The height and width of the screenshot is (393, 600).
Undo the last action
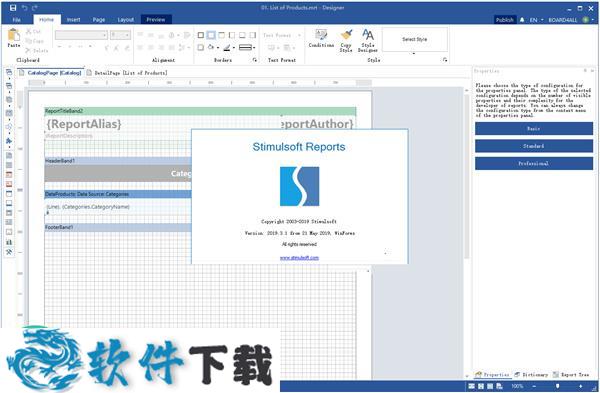(24, 8)
